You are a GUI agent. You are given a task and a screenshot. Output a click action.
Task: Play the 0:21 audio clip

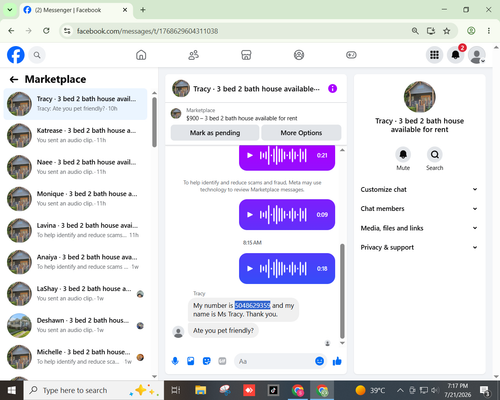tap(250, 155)
